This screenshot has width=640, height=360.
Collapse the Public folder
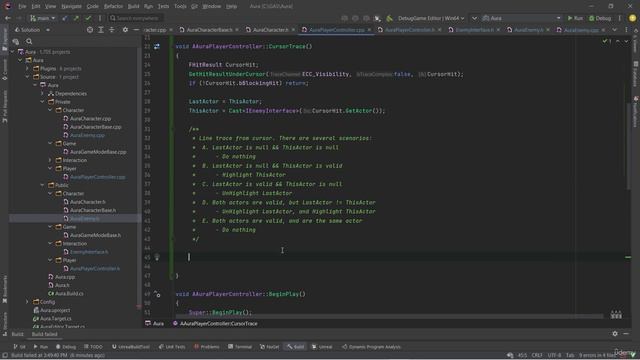coord(42,185)
